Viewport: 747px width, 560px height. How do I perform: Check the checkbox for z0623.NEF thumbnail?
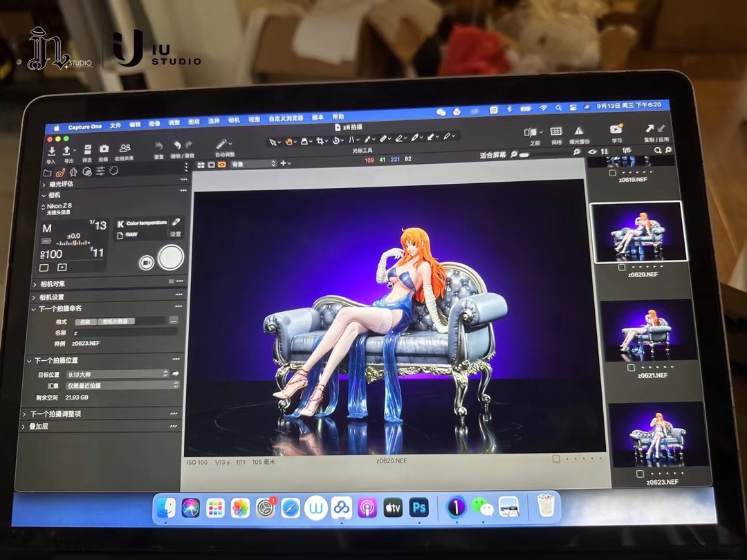640,474
